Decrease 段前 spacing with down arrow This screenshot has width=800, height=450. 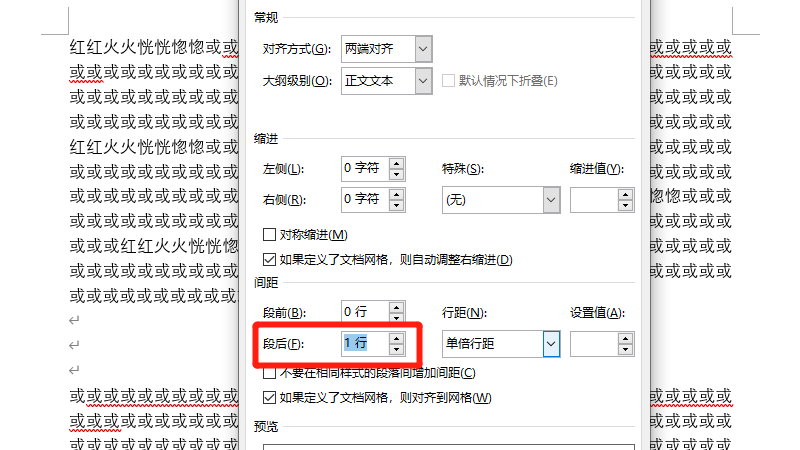pos(397,317)
